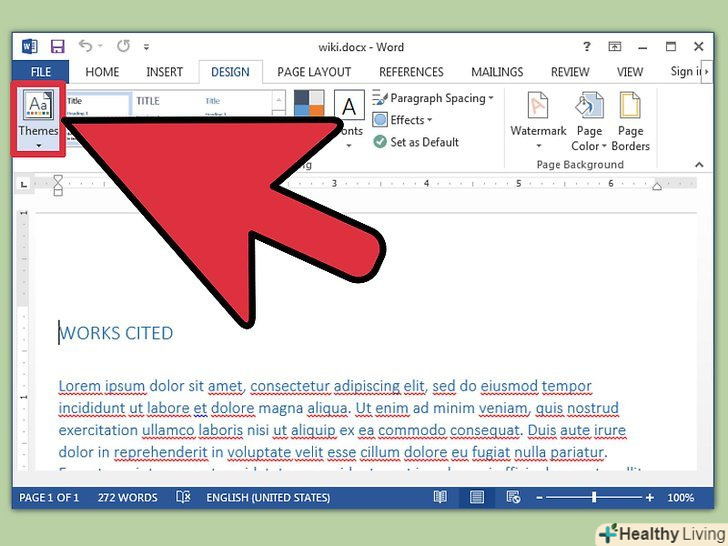Undo the last action

[85, 46]
